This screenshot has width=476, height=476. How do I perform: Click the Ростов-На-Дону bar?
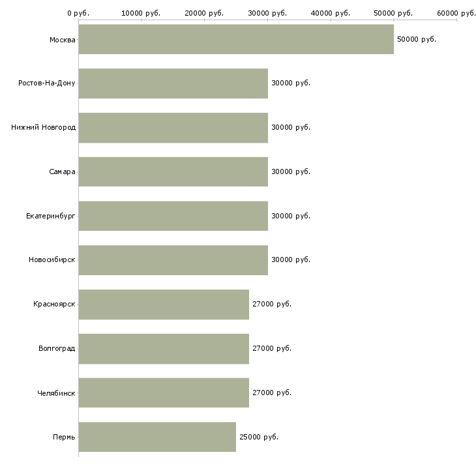173,83
